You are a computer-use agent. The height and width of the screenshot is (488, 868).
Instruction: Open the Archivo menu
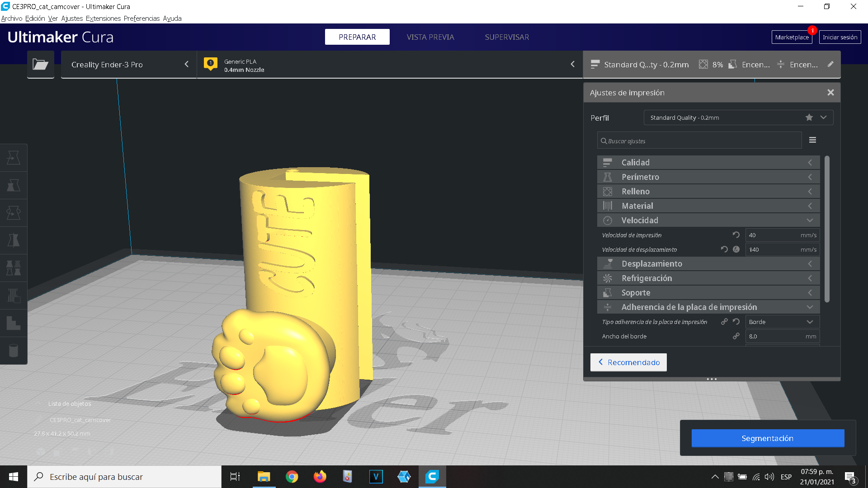coord(12,19)
